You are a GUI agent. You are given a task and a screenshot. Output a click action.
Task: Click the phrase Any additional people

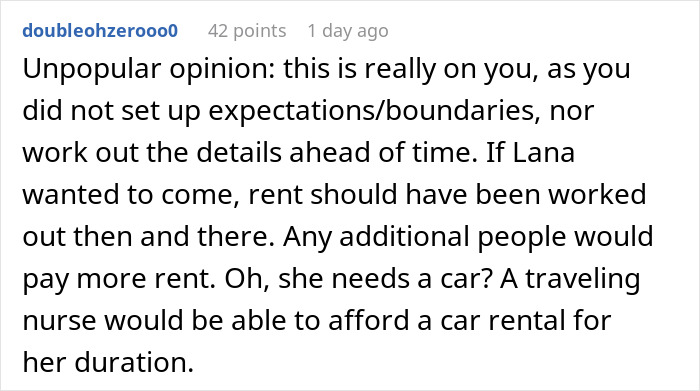click(420, 237)
